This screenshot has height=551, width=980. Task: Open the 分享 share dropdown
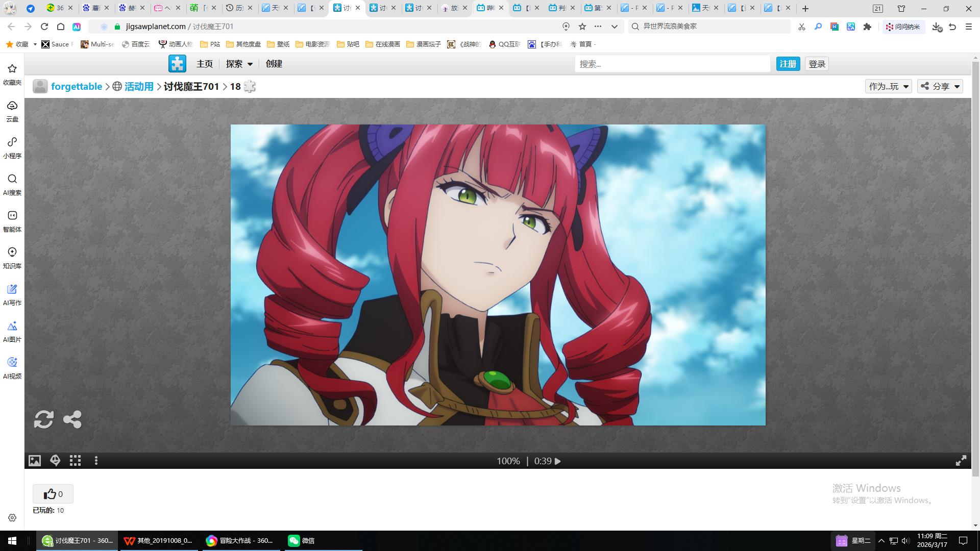click(940, 86)
